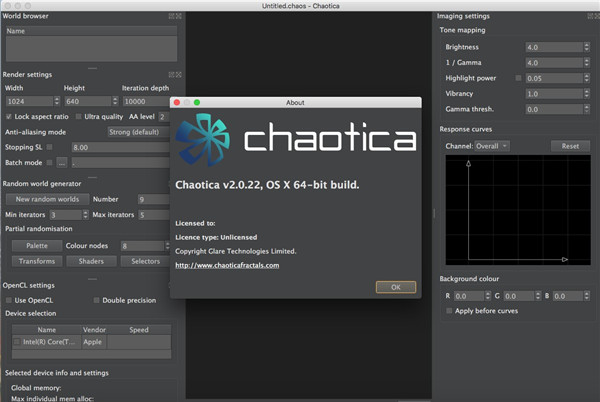Enable Apply before curves checkbox
The height and width of the screenshot is (402, 600).
(449, 311)
